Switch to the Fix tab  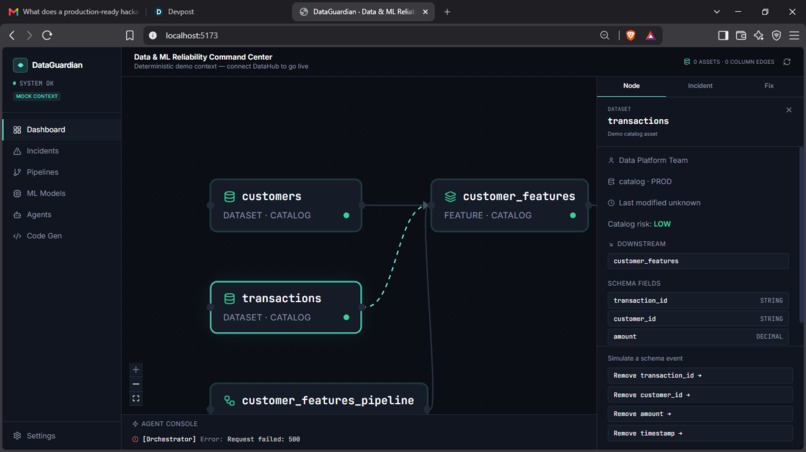pos(768,86)
